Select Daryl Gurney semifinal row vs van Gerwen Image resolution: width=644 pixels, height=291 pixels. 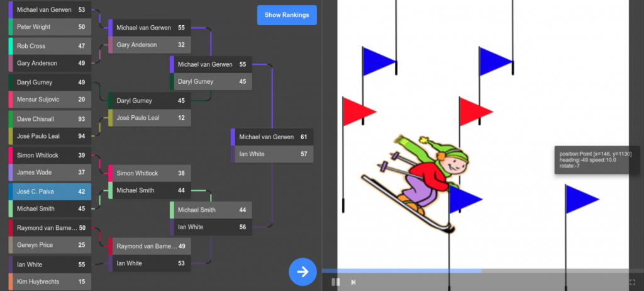tap(211, 81)
